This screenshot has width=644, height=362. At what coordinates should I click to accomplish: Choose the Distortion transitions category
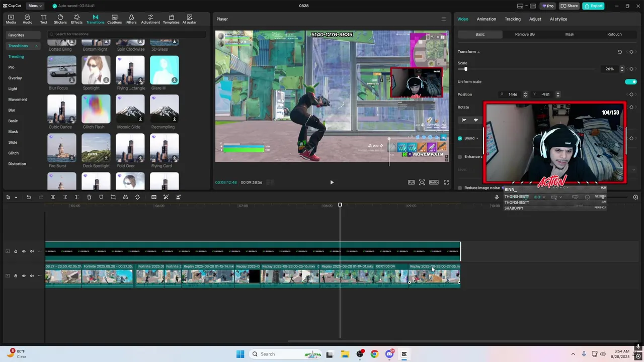pyautogui.click(x=17, y=164)
